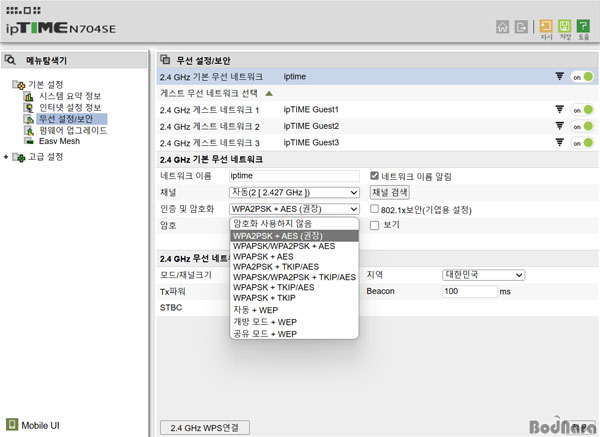Open the 채널 dropdown

[x=294, y=192]
